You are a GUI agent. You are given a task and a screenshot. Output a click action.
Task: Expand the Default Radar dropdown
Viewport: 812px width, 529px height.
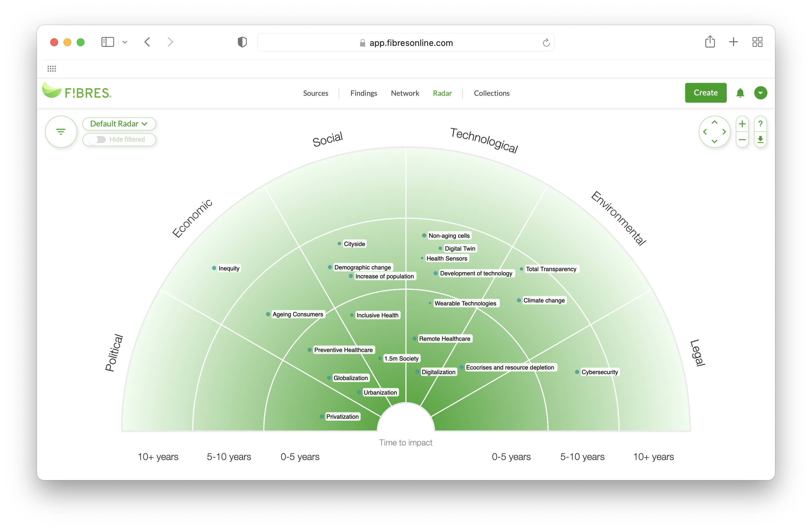tap(119, 124)
